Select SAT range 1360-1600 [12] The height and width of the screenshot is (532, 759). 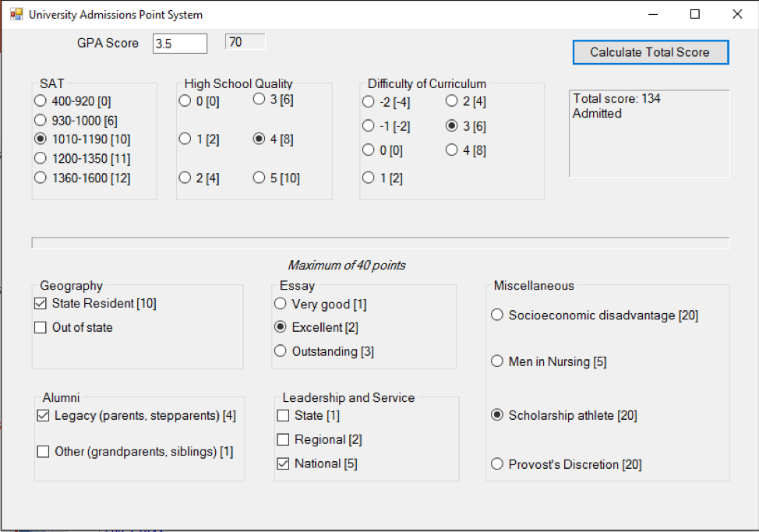coord(41,178)
